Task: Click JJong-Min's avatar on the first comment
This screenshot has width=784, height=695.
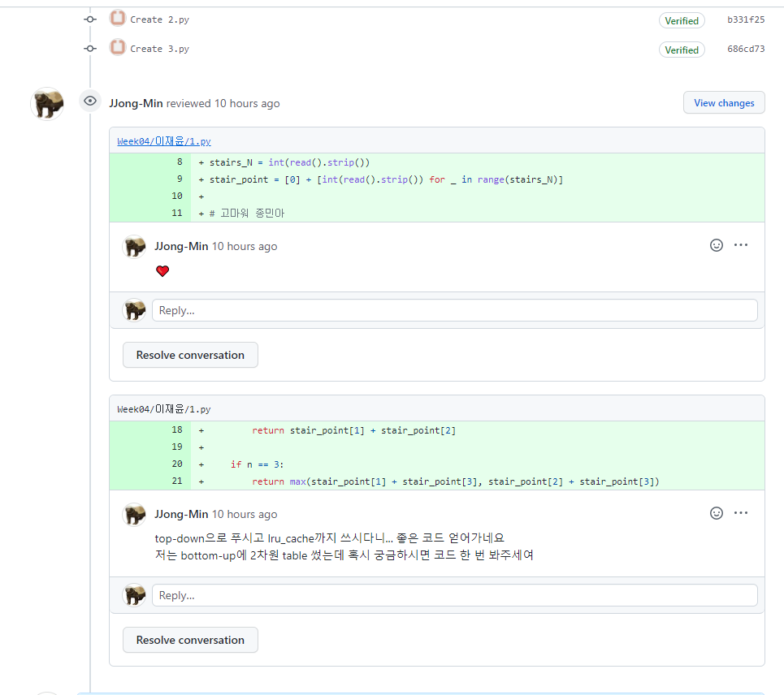Action: tap(134, 245)
